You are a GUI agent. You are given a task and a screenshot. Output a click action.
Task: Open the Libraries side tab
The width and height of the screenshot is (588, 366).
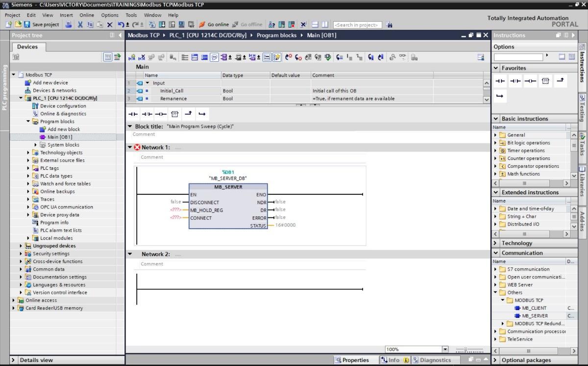[x=582, y=181]
